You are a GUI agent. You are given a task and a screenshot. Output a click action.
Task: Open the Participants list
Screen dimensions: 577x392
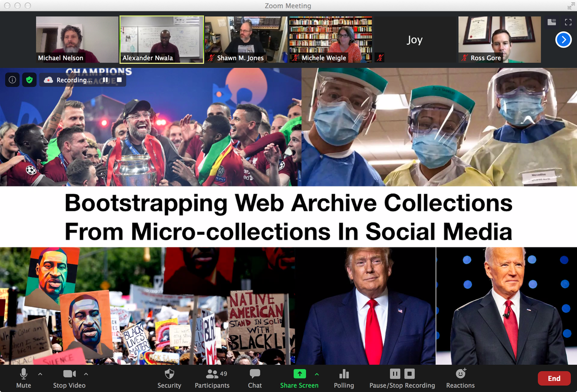coord(212,378)
